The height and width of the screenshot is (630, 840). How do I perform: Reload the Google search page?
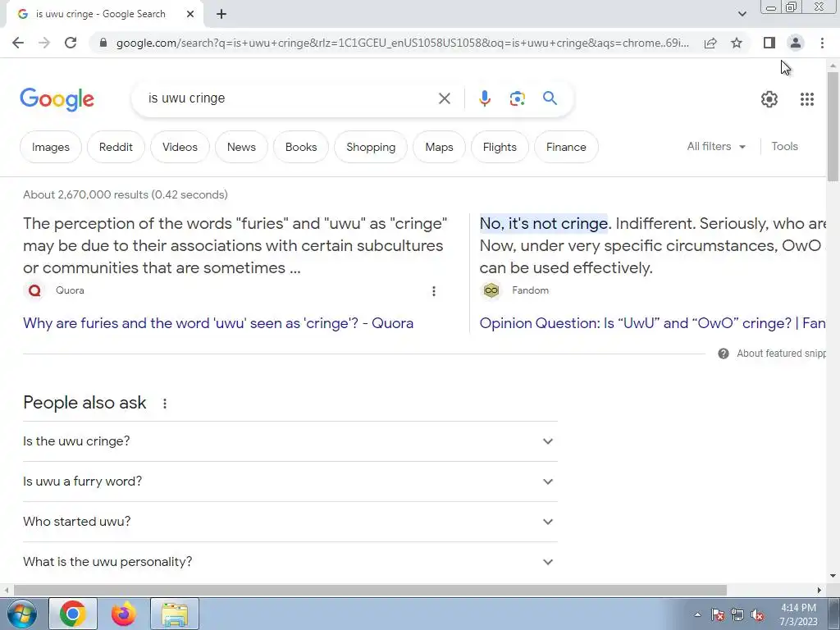71,43
